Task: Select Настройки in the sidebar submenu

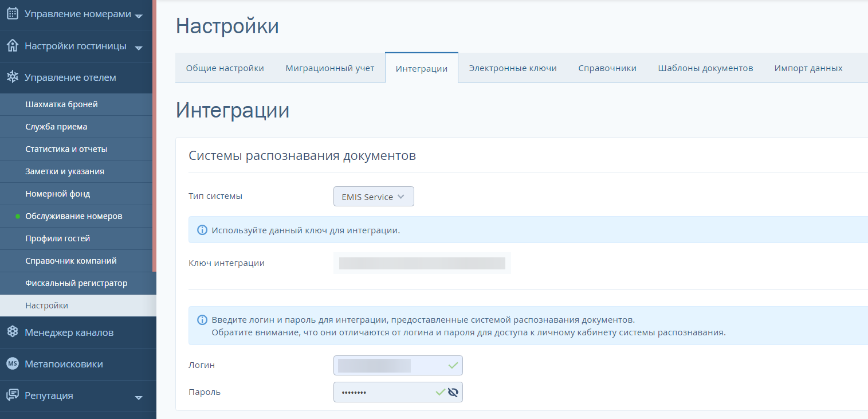Action: [x=78, y=306]
